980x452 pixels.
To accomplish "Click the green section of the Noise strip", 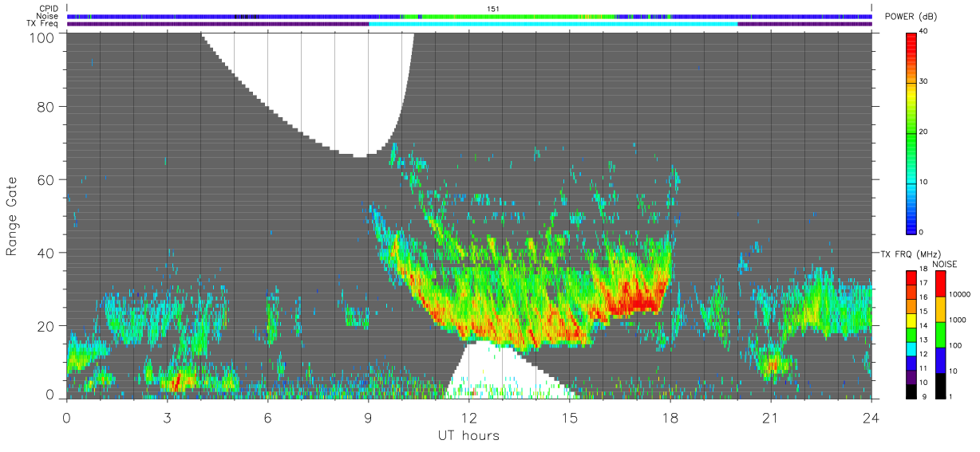I will (x=519, y=16).
